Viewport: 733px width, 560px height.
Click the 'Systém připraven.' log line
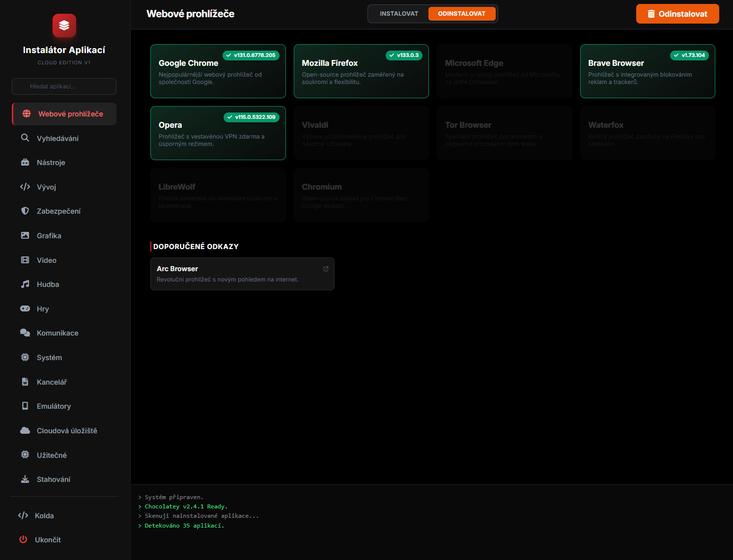[171, 497]
